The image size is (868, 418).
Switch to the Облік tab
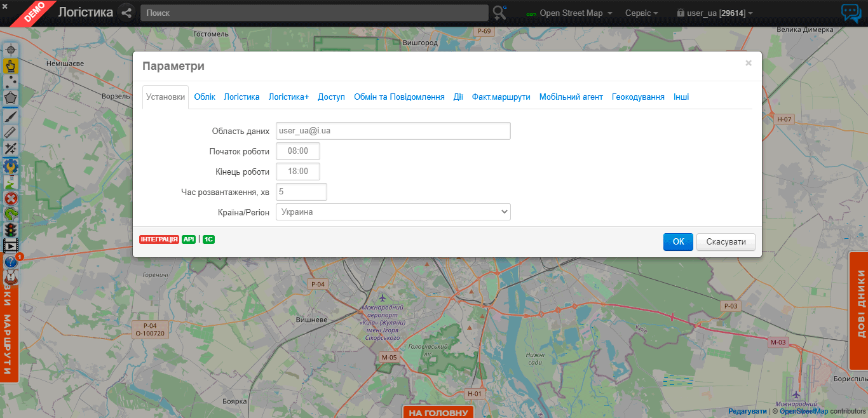(x=205, y=97)
